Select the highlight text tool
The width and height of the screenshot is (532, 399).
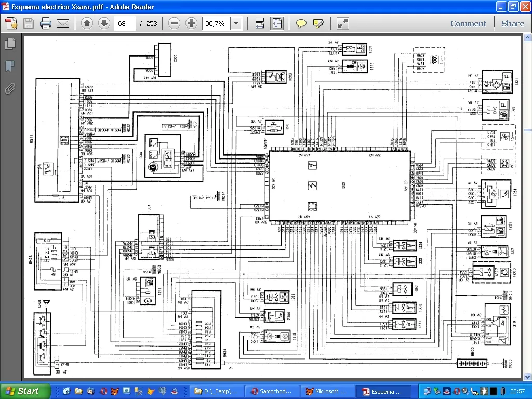click(x=318, y=23)
